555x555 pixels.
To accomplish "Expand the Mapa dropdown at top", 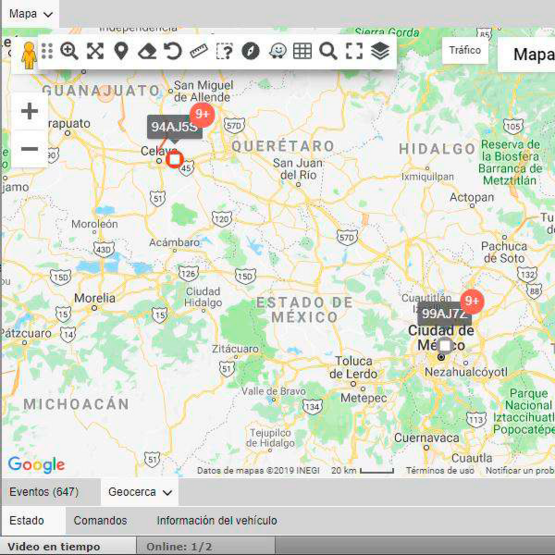I will [30, 14].
